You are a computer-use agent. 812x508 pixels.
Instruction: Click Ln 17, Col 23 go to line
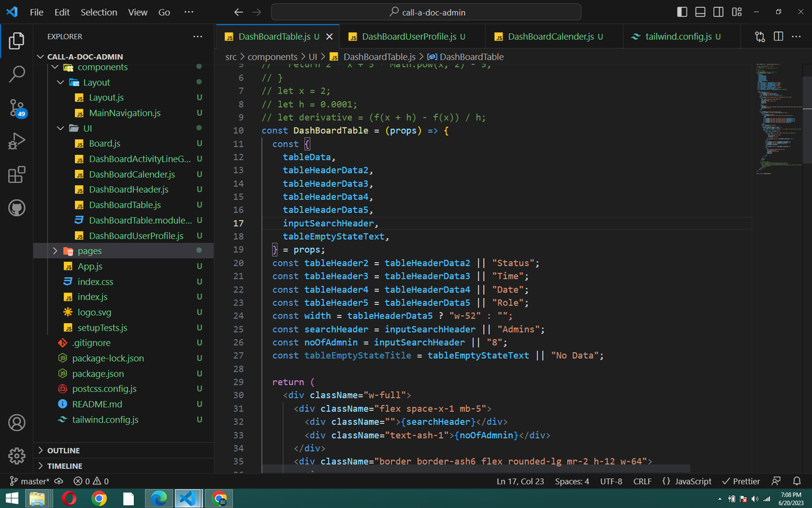click(x=520, y=481)
